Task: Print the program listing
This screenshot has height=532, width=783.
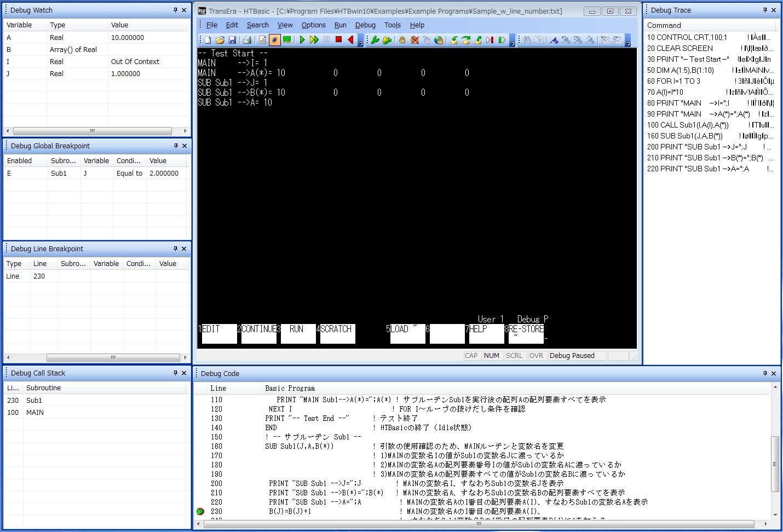Action: tap(247, 39)
